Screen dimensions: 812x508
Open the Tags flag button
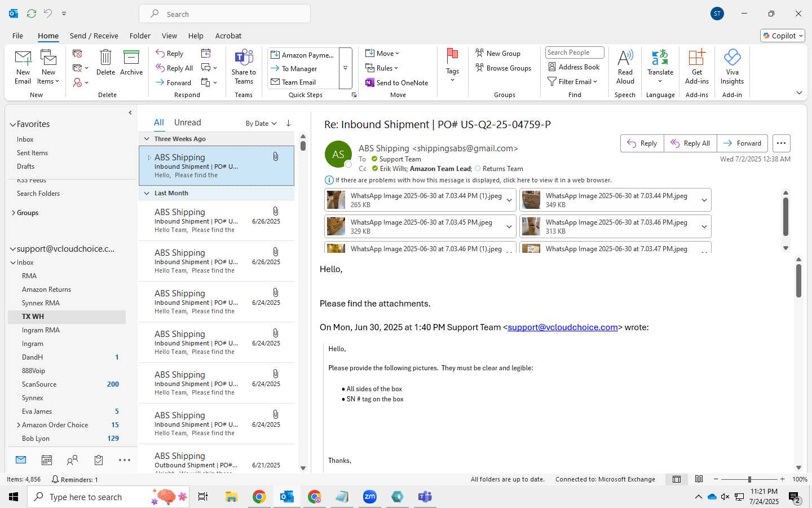coord(452,65)
